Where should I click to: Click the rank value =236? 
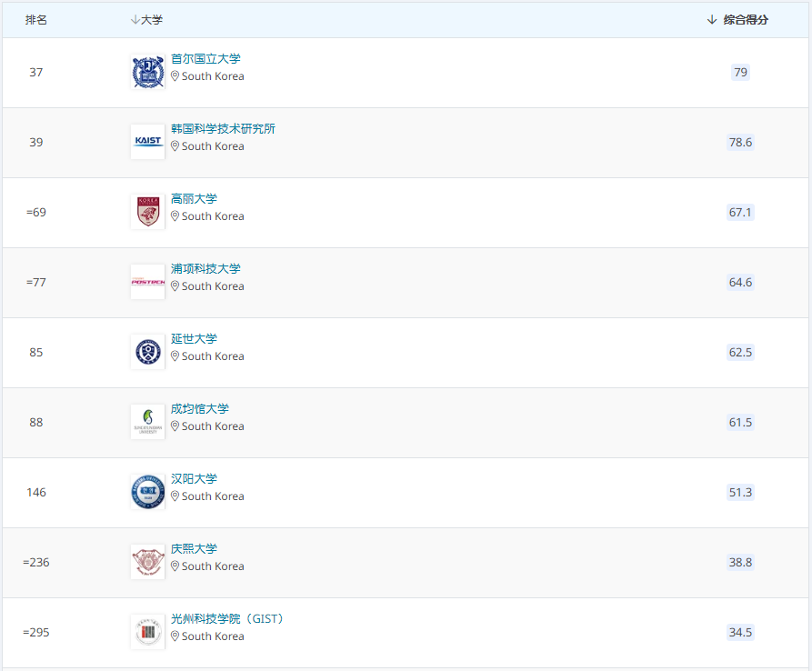[x=36, y=562]
